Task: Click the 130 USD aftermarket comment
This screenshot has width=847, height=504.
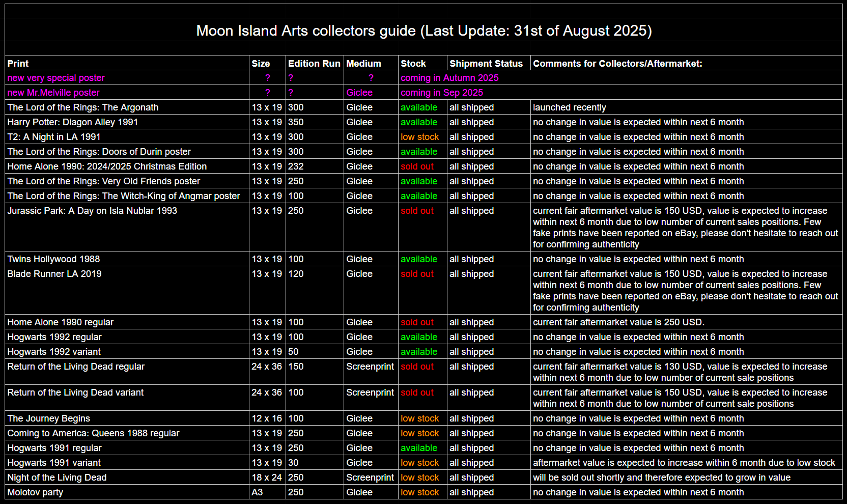Action: click(680, 372)
